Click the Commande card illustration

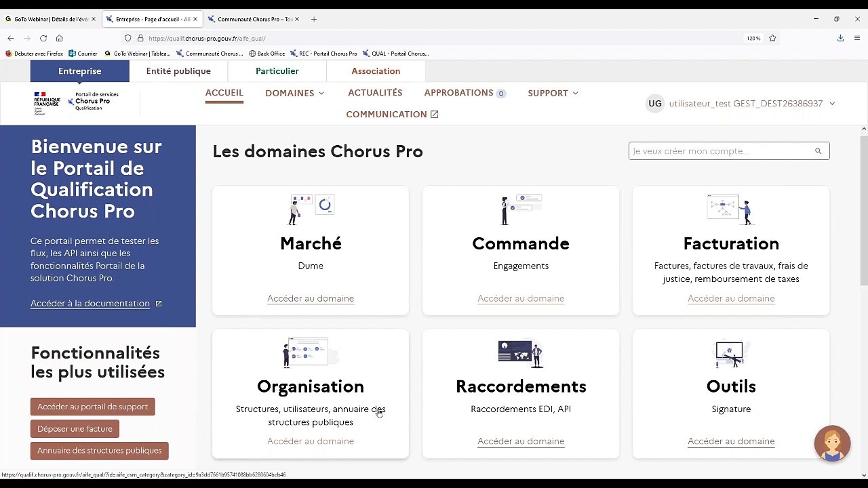[521, 209]
